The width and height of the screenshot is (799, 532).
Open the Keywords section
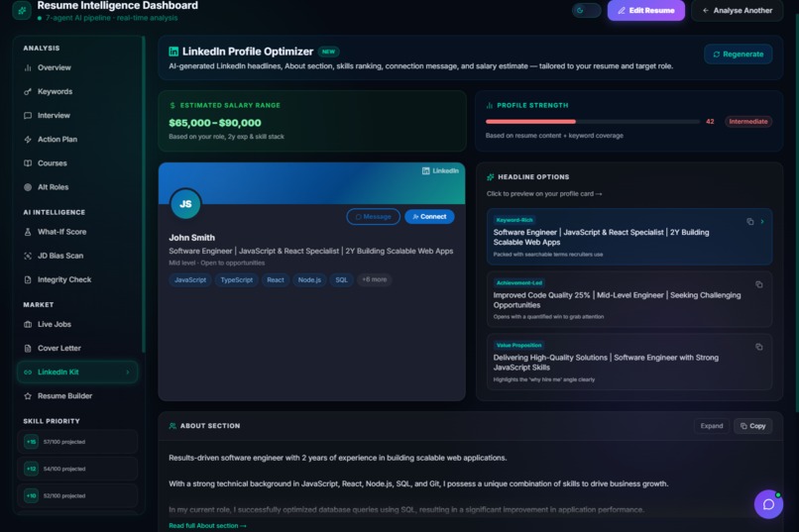pyautogui.click(x=77, y=91)
